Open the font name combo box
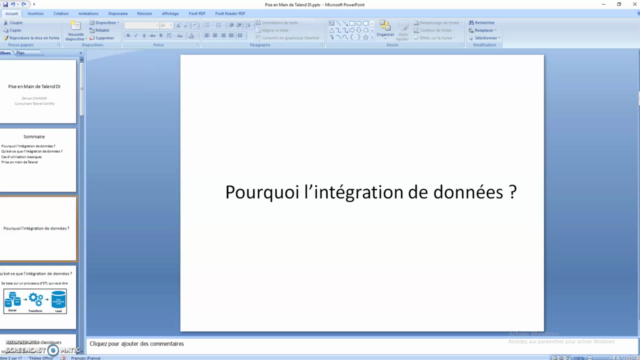This screenshot has height=360, width=640. click(141, 25)
